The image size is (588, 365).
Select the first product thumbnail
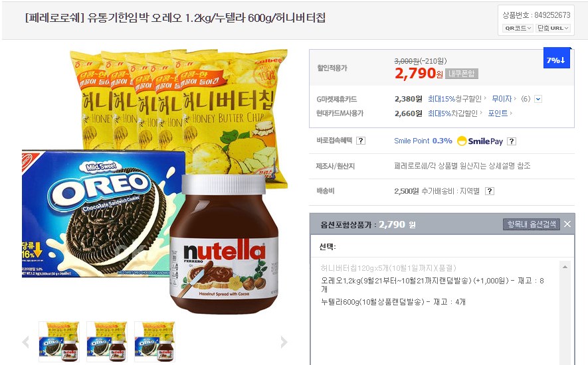[x=59, y=341]
